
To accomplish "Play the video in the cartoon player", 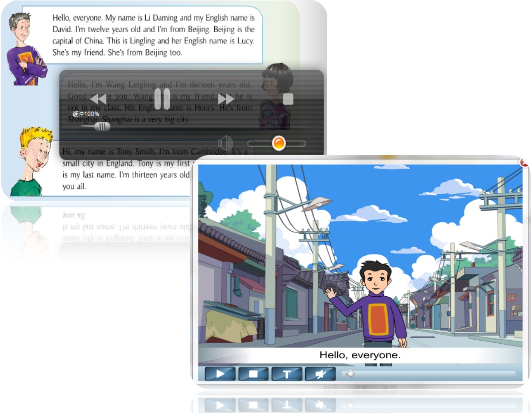I will tap(220, 374).
